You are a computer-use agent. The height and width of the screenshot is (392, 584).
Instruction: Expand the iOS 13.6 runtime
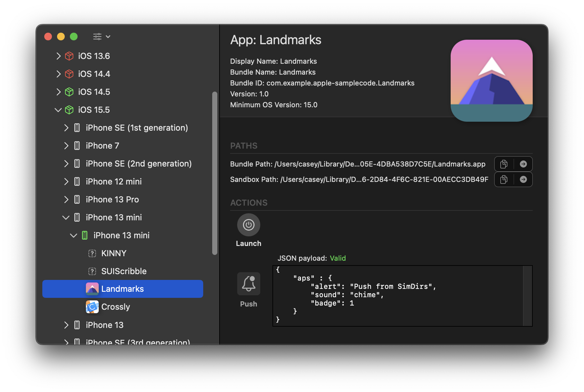coord(58,56)
